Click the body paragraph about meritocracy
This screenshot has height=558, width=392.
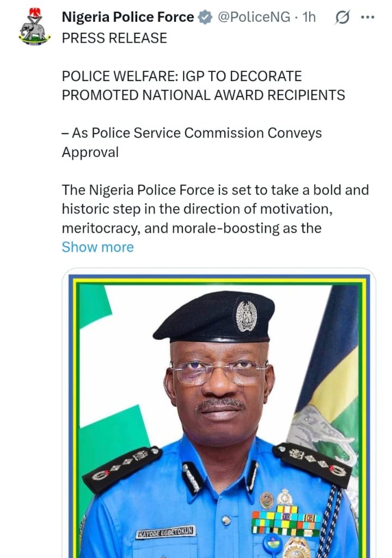pos(215,209)
